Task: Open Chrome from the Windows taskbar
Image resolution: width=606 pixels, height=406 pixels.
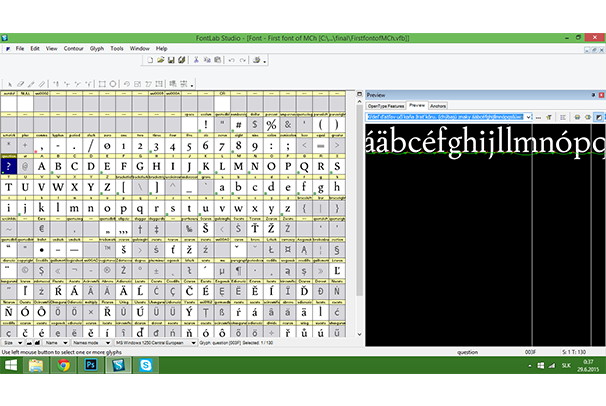Action: pyautogui.click(x=63, y=366)
